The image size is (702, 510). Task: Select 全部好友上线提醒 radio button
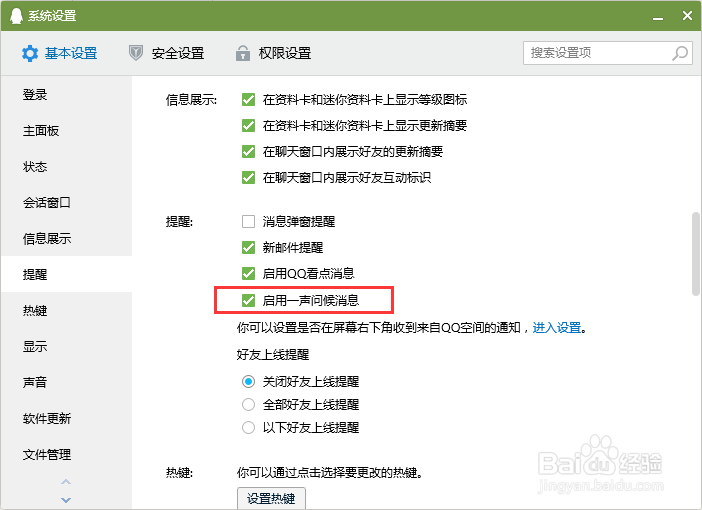tap(248, 404)
